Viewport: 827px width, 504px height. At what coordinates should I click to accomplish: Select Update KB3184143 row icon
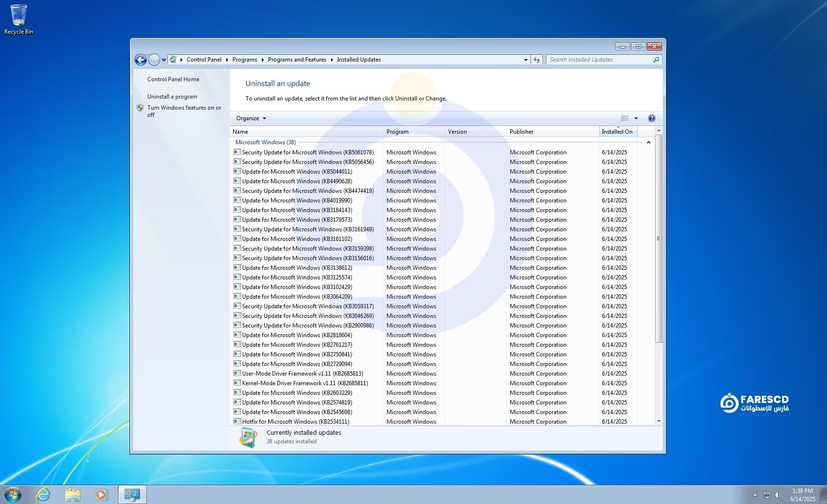coord(237,210)
